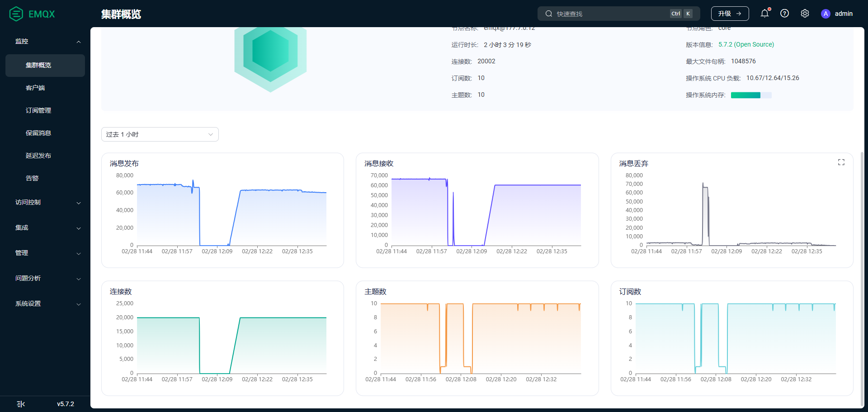Screen dimensions: 868x412
Task: Select the 集群概览 menu item
Action: (x=45, y=66)
